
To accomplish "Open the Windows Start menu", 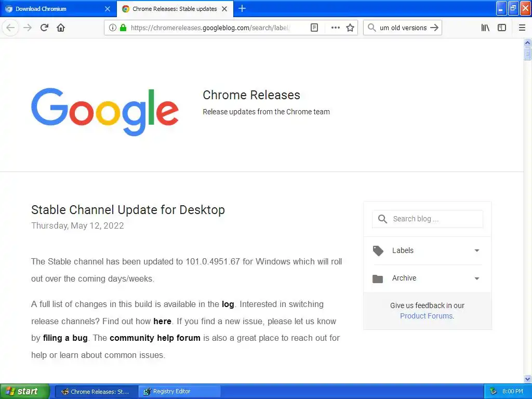I will pyautogui.click(x=25, y=391).
